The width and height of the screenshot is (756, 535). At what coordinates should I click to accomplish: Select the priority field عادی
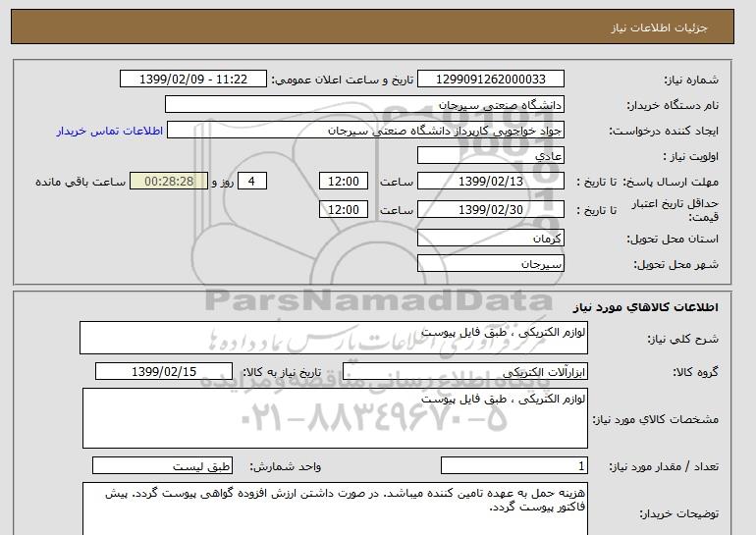coord(490,156)
